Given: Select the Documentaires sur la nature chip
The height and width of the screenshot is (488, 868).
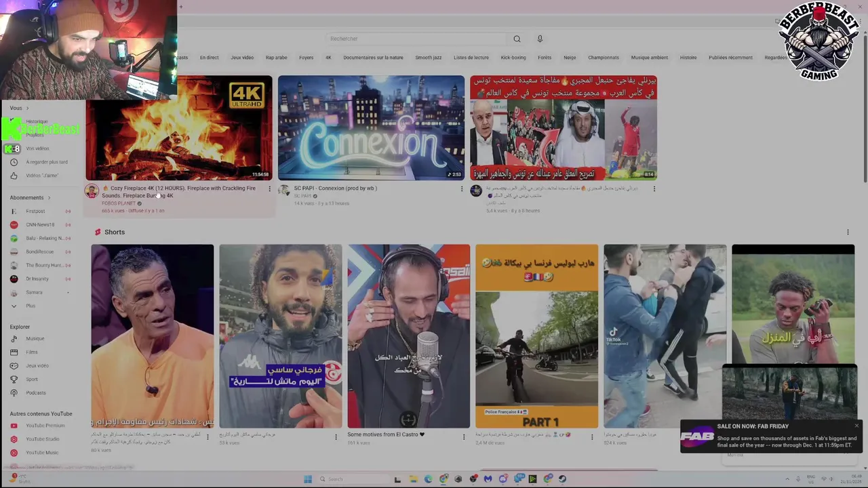Looking at the screenshot, I should click(x=373, y=58).
